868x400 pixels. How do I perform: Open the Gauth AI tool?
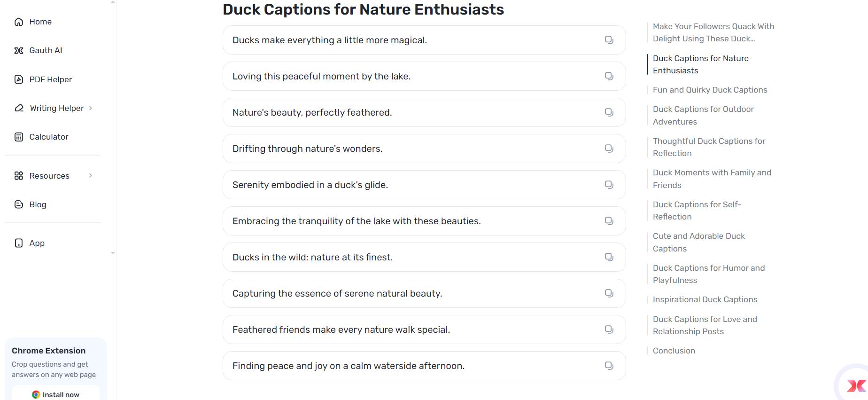click(x=46, y=50)
